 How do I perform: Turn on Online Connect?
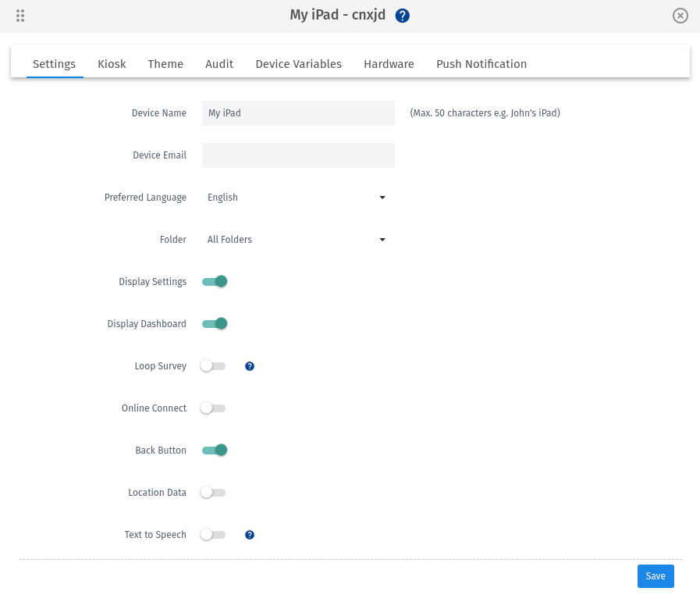click(x=212, y=408)
